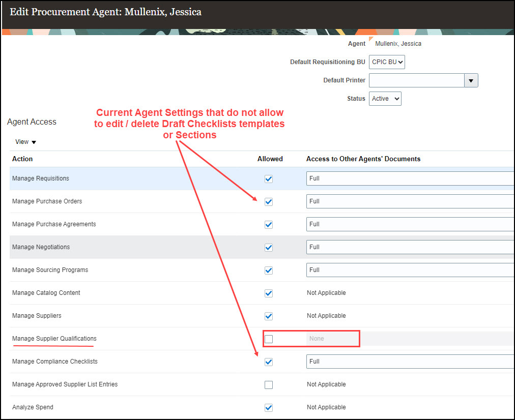The height and width of the screenshot is (420, 515).
Task: Open the Default Requisitioning BU dropdown
Action: point(387,62)
